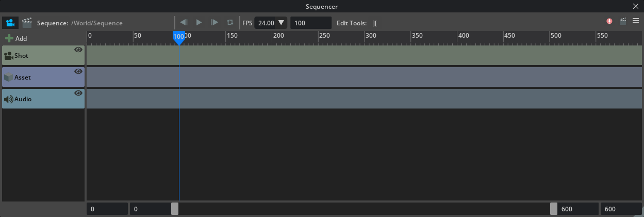Click the current frame field showing 100
The image size is (644, 217).
311,23
